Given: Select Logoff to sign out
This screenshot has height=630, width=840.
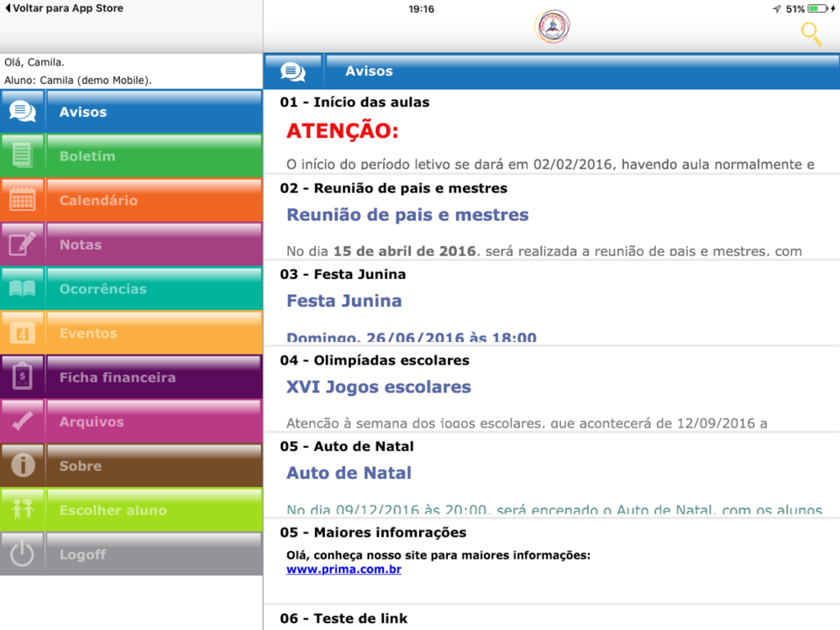Looking at the screenshot, I should 131,554.
